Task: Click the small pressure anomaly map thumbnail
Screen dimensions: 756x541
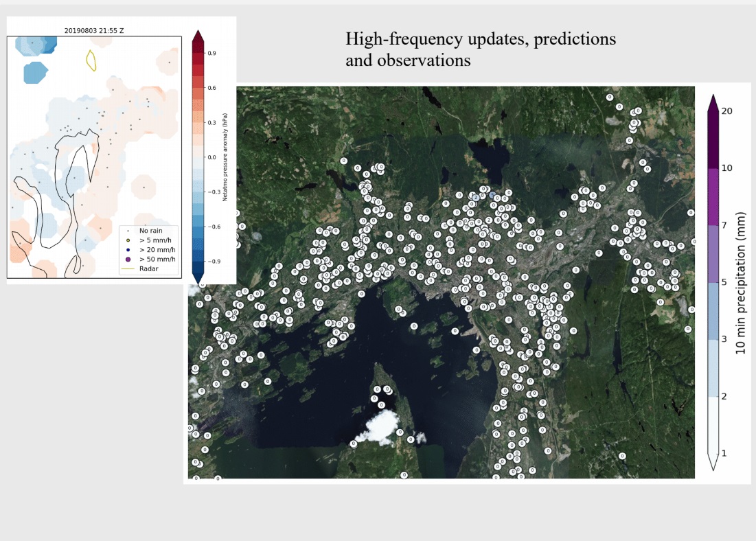Action: point(95,157)
